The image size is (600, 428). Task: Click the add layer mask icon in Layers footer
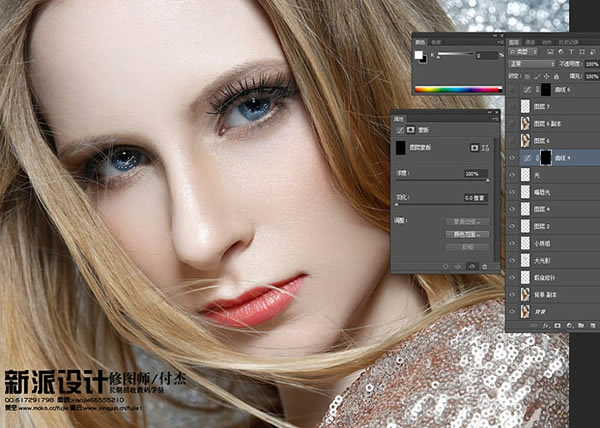[558, 325]
